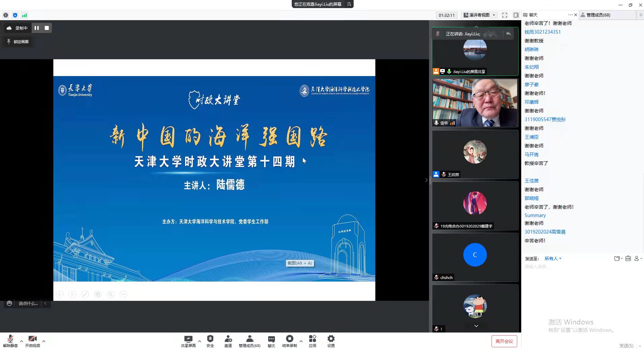Expand audio options arrow

click(x=22, y=341)
